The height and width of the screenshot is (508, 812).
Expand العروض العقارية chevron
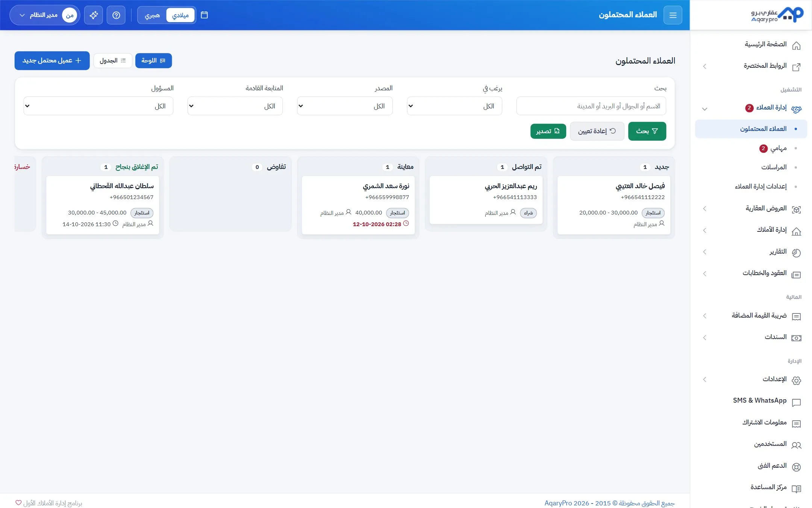[705, 208]
